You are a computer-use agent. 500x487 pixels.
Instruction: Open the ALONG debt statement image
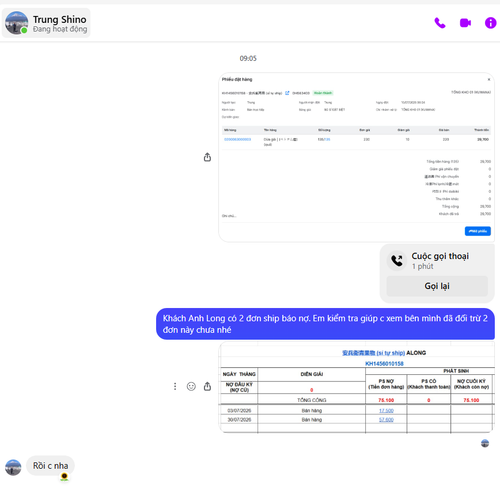[356, 388]
